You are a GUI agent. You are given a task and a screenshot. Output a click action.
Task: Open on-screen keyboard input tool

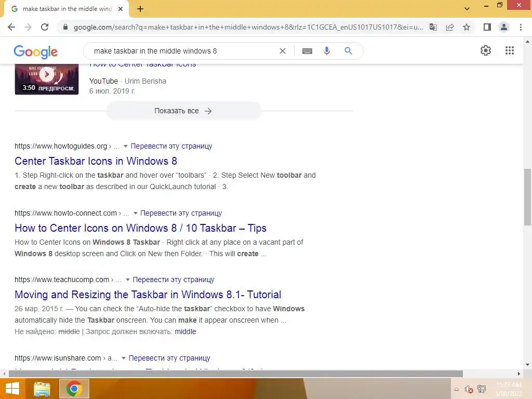tap(307, 51)
